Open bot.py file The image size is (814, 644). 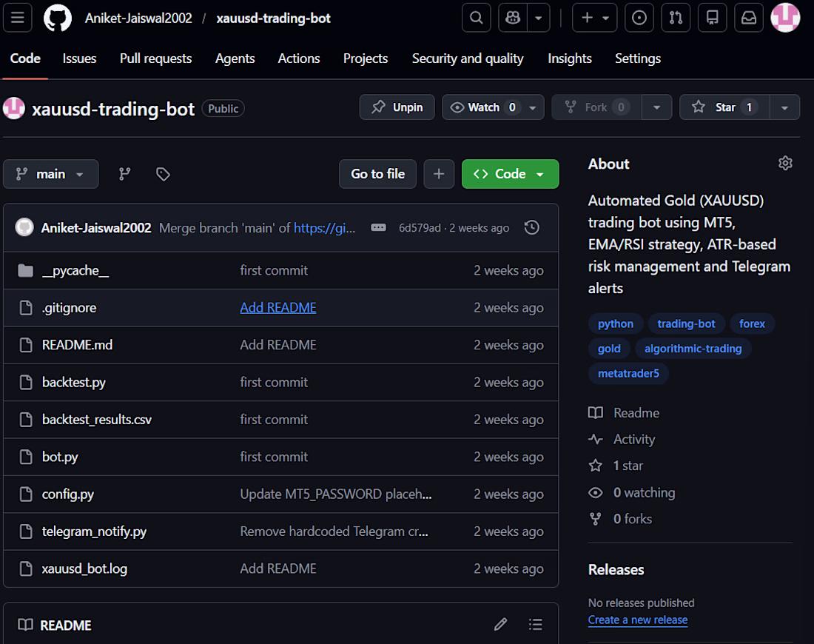pos(60,457)
